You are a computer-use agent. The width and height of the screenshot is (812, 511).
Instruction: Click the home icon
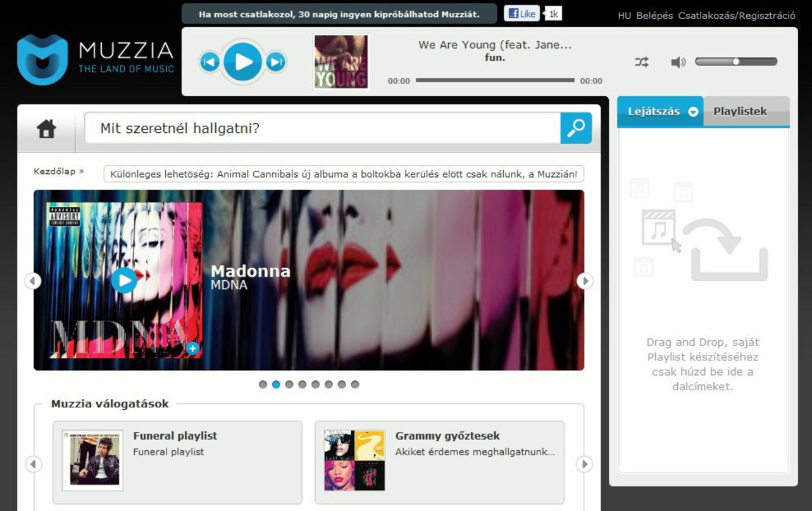pos(46,129)
